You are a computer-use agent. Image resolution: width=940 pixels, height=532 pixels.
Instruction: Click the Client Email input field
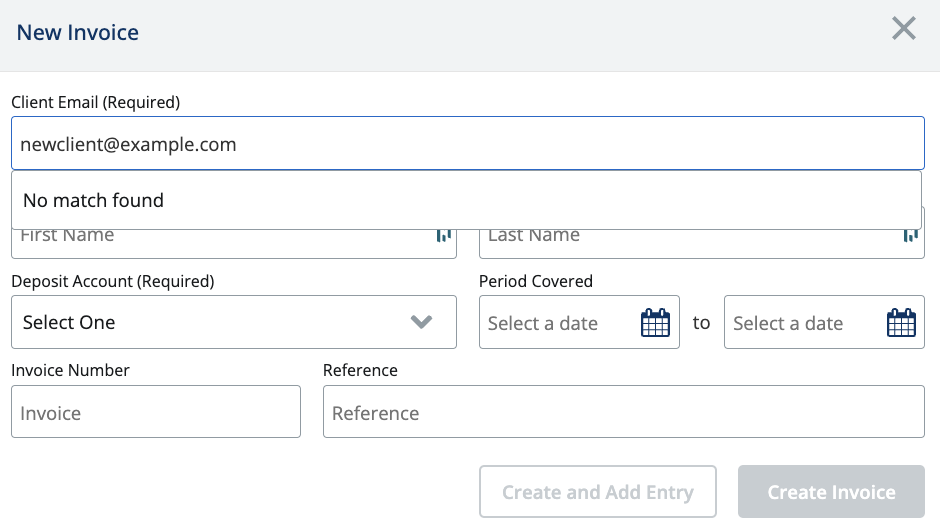[x=467, y=144]
